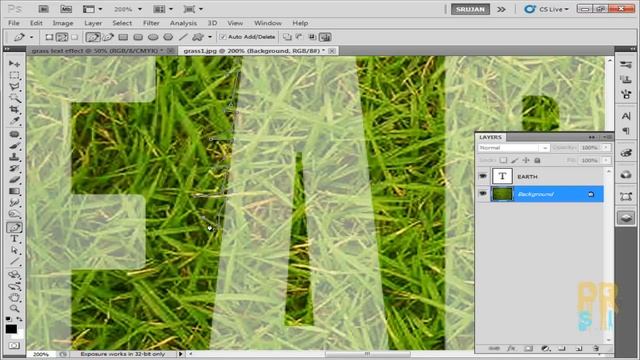Open shape geometry options dropdown arrow

(x=210, y=37)
